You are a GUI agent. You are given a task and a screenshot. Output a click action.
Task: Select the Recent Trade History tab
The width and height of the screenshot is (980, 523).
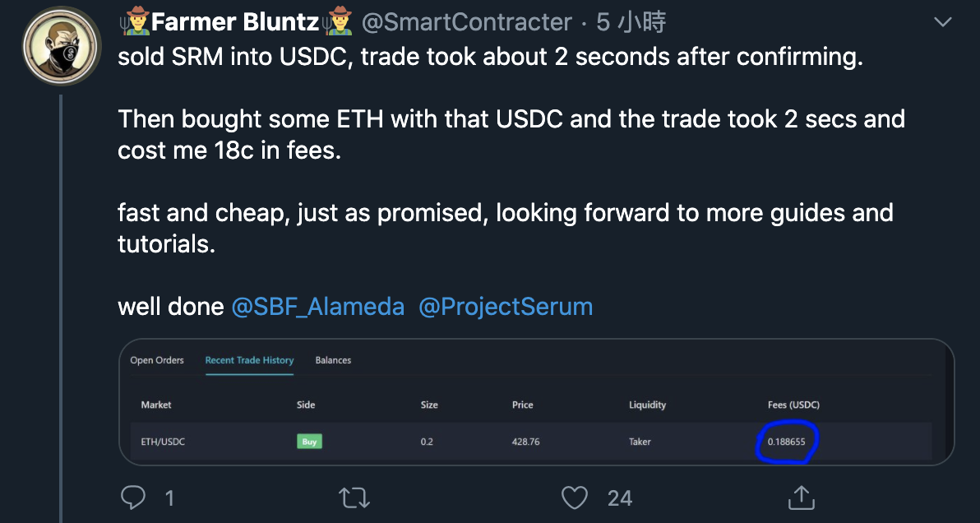[249, 360]
